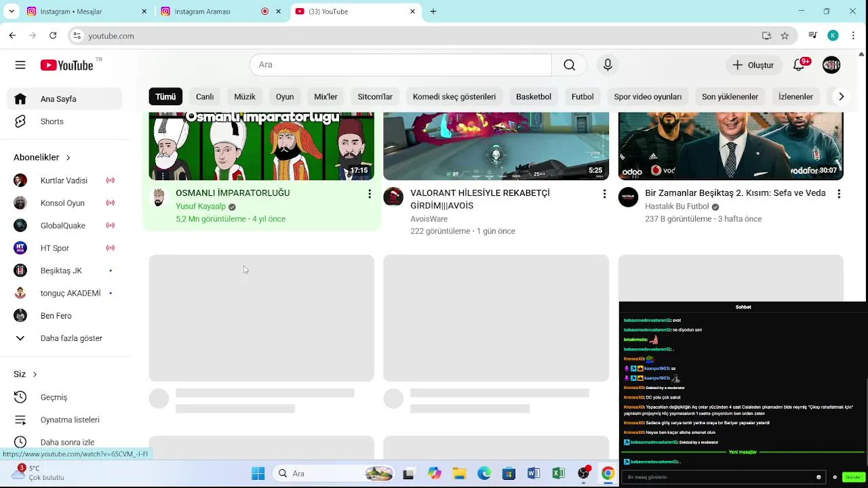Select the Tümü filter chip
Image resolution: width=868 pixels, height=488 pixels.
tap(165, 97)
